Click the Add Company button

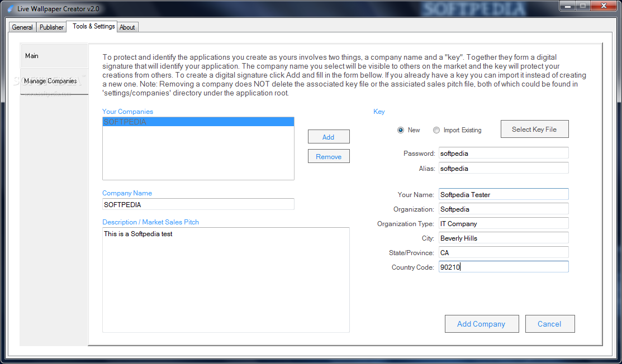pyautogui.click(x=482, y=324)
